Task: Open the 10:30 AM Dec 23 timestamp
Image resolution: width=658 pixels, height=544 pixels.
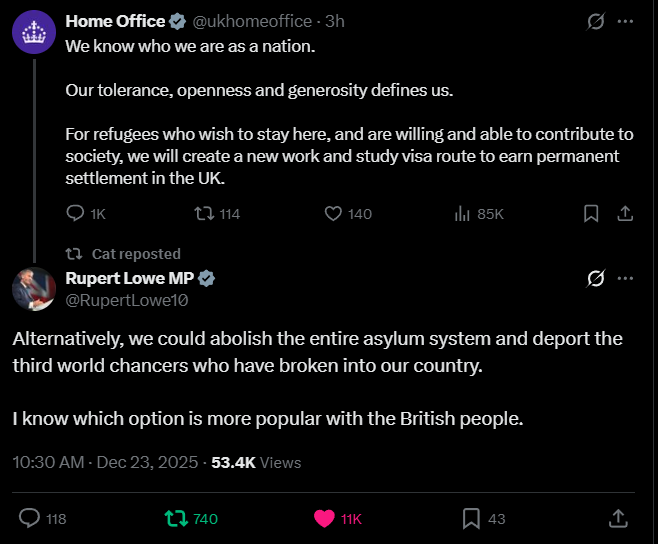Action: pyautogui.click(x=104, y=462)
